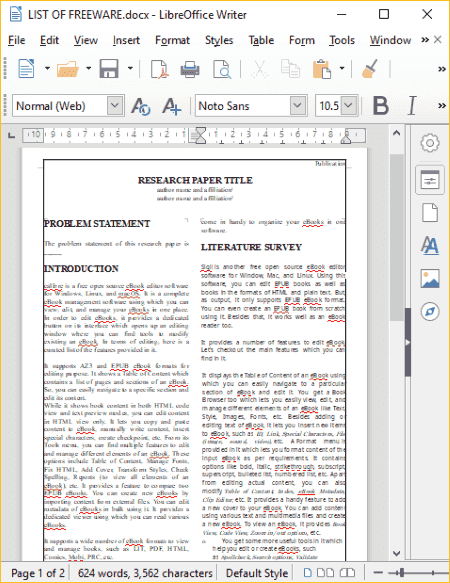Click the scrollbar down arrow
Viewport: 450px width, 583px height.
point(396,553)
